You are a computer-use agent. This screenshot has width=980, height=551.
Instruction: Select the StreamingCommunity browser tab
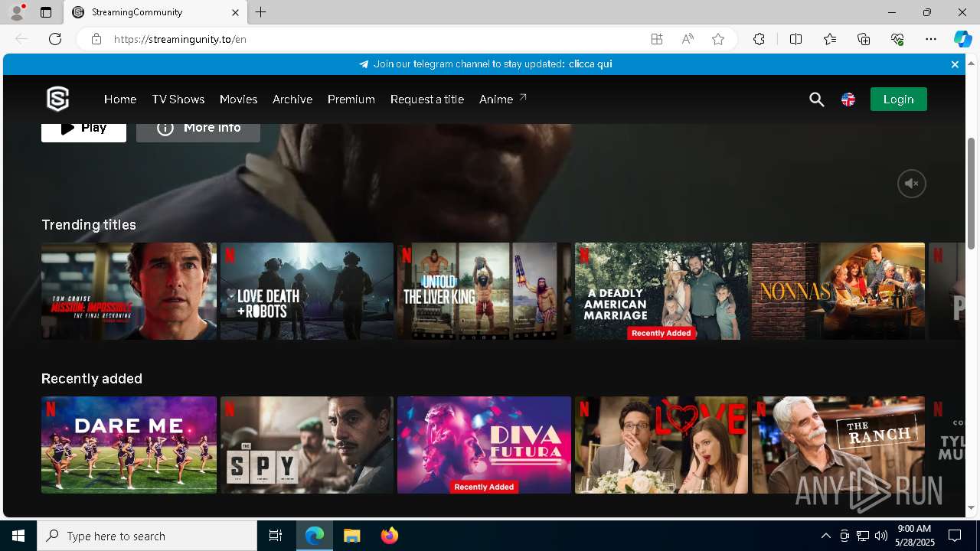(x=154, y=12)
